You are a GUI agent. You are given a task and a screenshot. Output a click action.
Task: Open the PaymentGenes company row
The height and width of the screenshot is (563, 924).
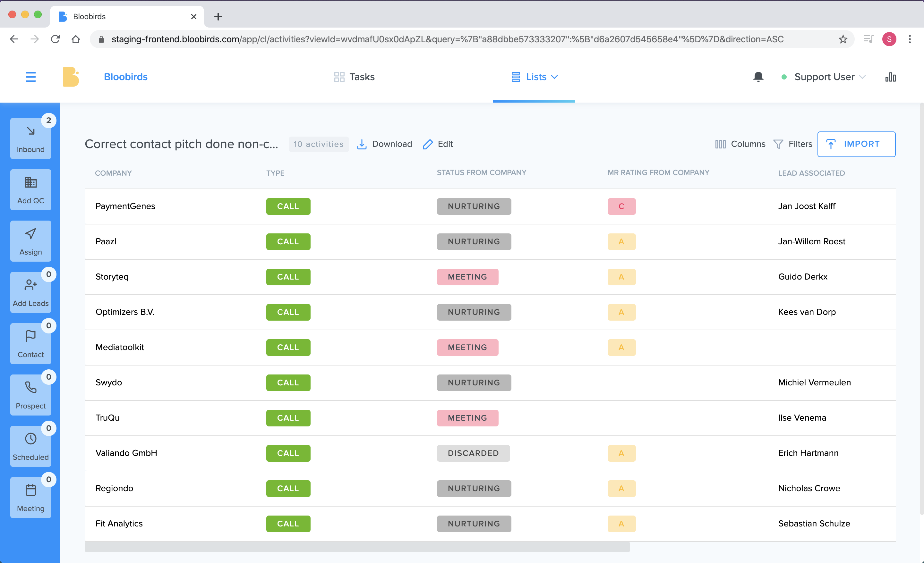tap(490, 206)
